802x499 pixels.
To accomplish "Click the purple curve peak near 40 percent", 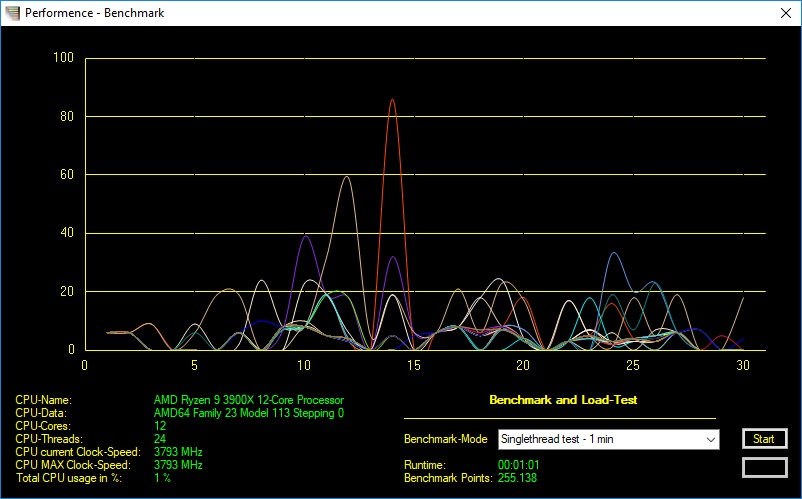I will click(306, 237).
